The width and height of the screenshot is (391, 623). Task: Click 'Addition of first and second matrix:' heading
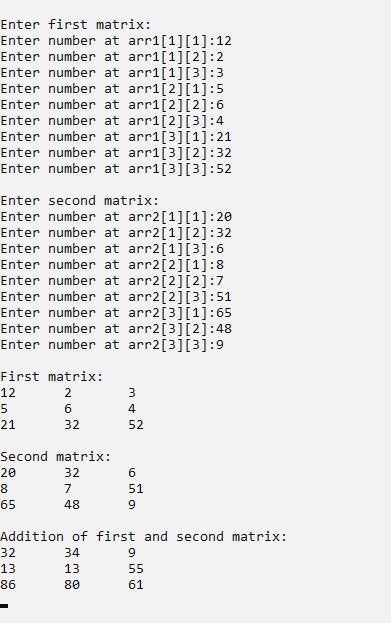pyautogui.click(x=143, y=537)
